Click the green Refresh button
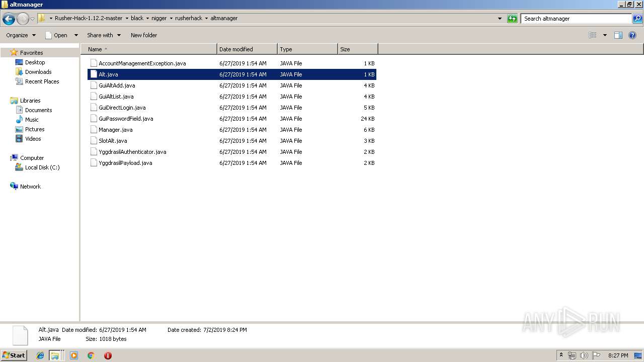Image resolution: width=644 pixels, height=362 pixels. (512, 19)
